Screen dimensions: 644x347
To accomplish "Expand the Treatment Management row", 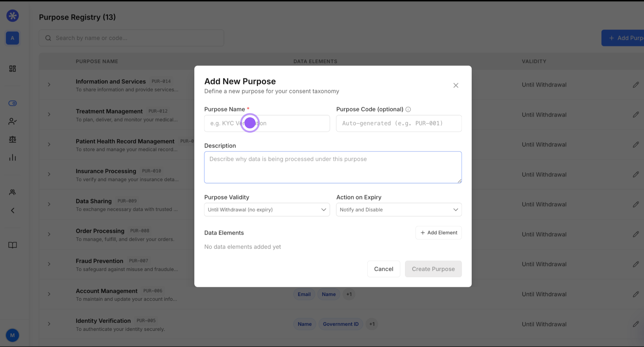I will pyautogui.click(x=49, y=114).
